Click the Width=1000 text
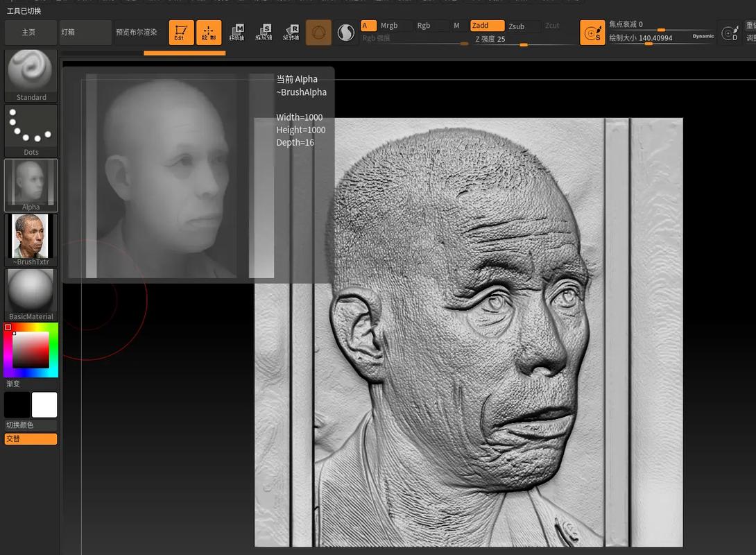Image resolution: width=756 pixels, height=555 pixels. (300, 117)
